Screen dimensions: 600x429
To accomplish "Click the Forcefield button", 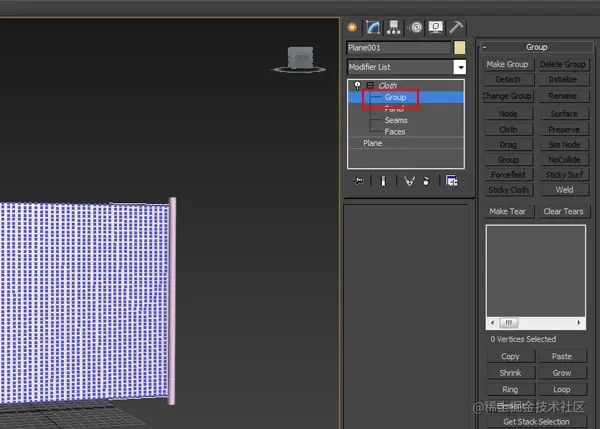I will (508, 175).
